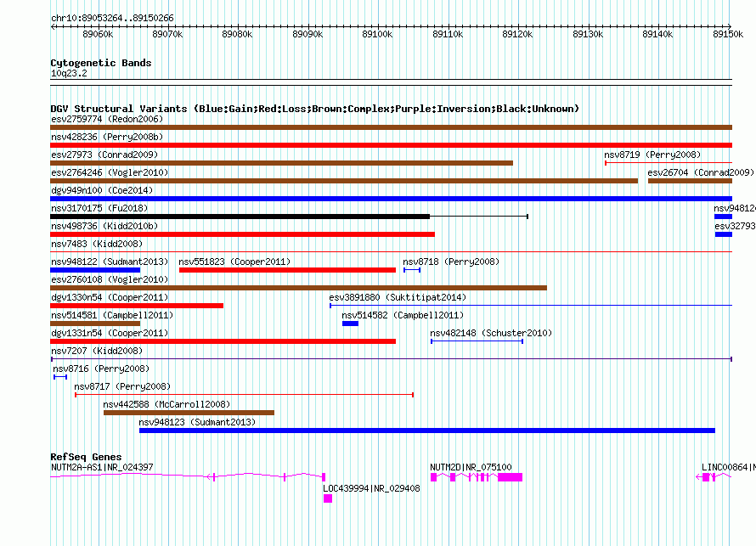The image size is (756, 546).
Task: Click the 89140k ruler tick label
Action: 657,34
